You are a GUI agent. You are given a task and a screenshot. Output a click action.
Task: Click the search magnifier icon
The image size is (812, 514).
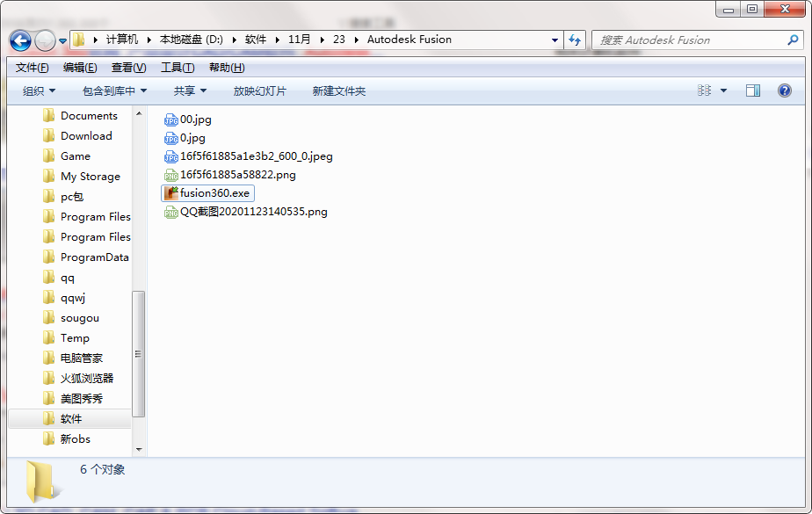click(x=793, y=40)
